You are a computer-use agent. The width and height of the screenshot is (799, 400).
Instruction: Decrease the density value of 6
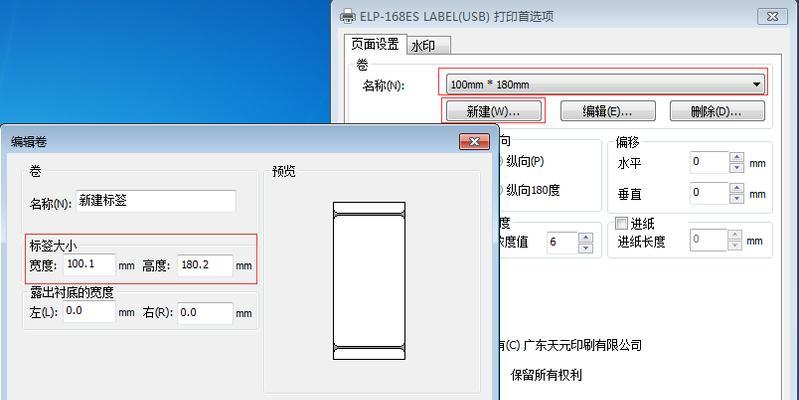coord(586,248)
